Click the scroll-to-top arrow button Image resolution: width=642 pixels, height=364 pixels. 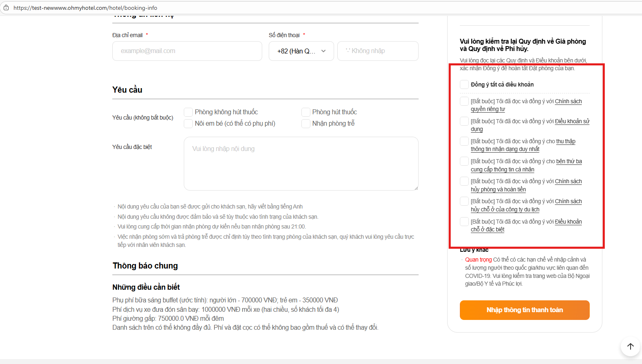630,346
